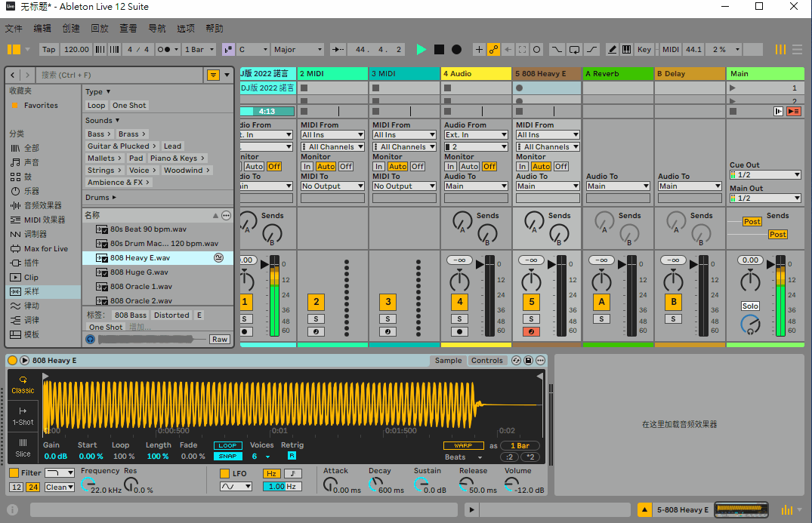The image size is (812, 523).
Task: Open browser filter icon next to search
Action: (x=213, y=75)
